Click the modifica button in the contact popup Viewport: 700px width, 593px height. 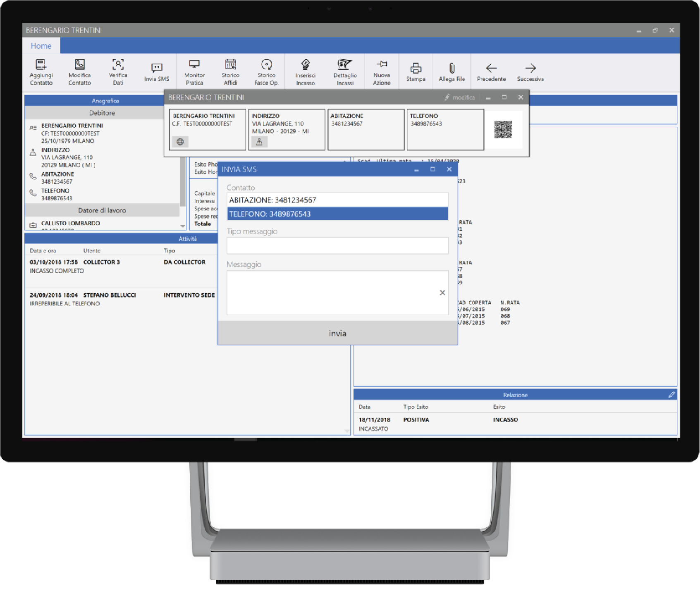pyautogui.click(x=460, y=98)
